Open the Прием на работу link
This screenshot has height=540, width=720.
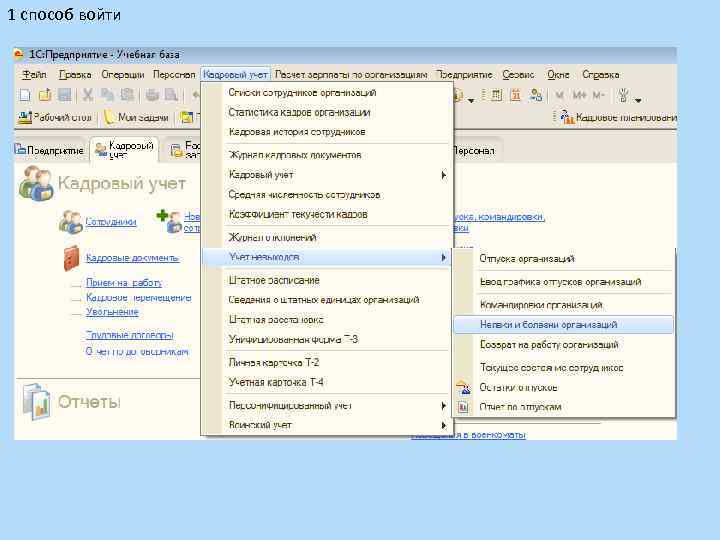pos(124,283)
